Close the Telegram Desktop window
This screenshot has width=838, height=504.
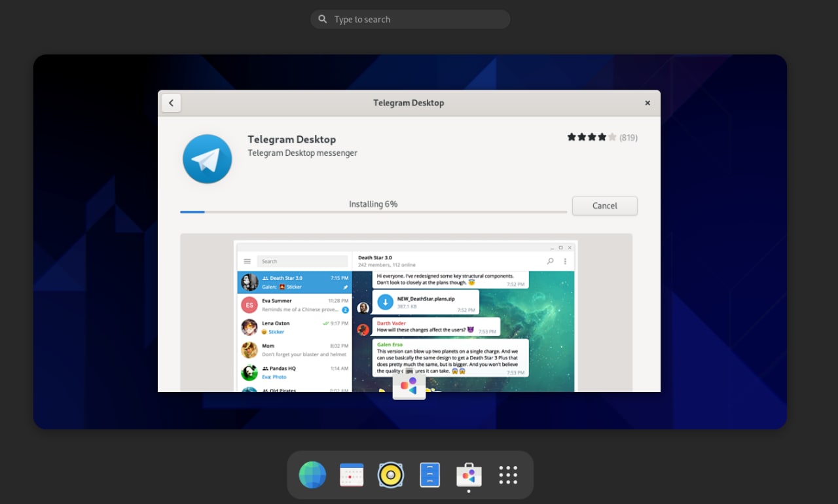[647, 103]
